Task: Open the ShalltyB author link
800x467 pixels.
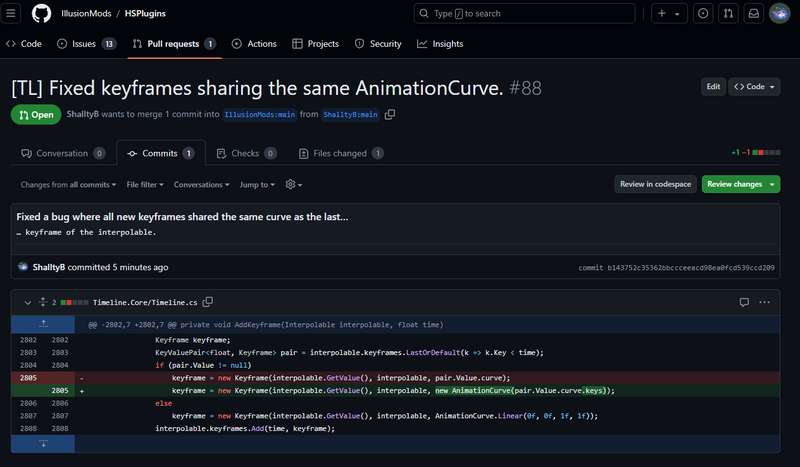Action: 82,114
